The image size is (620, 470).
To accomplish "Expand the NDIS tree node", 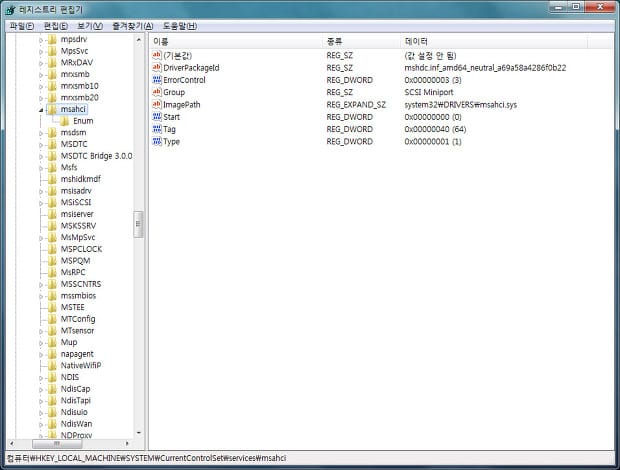I will [42, 377].
